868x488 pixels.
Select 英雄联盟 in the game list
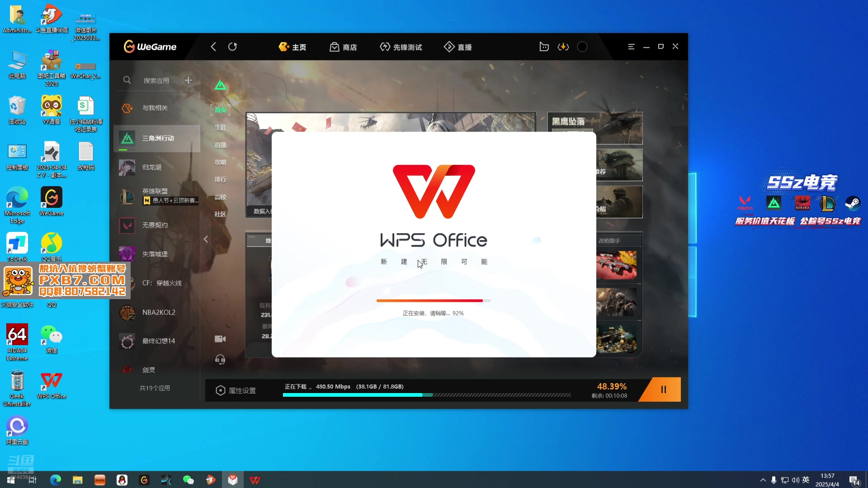pos(157,196)
